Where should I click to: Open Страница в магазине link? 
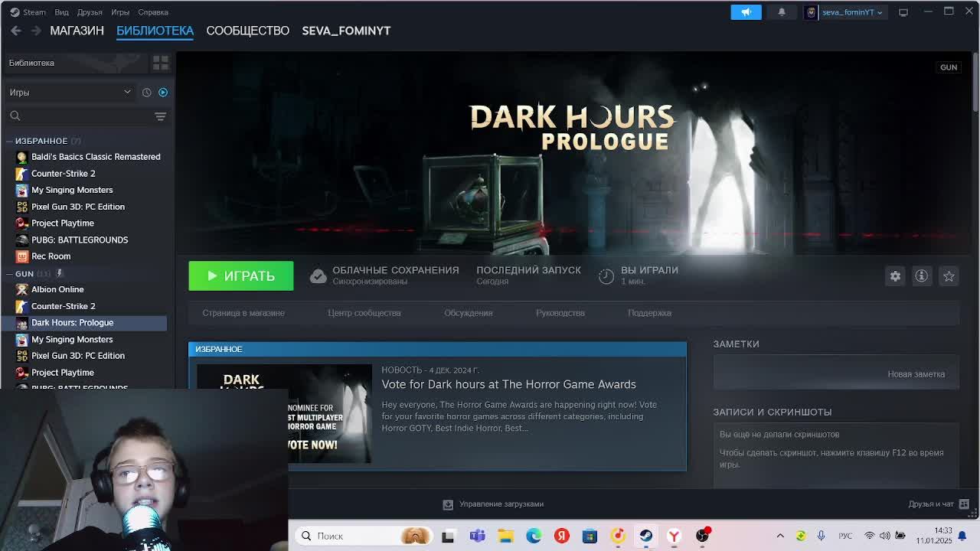pos(243,313)
